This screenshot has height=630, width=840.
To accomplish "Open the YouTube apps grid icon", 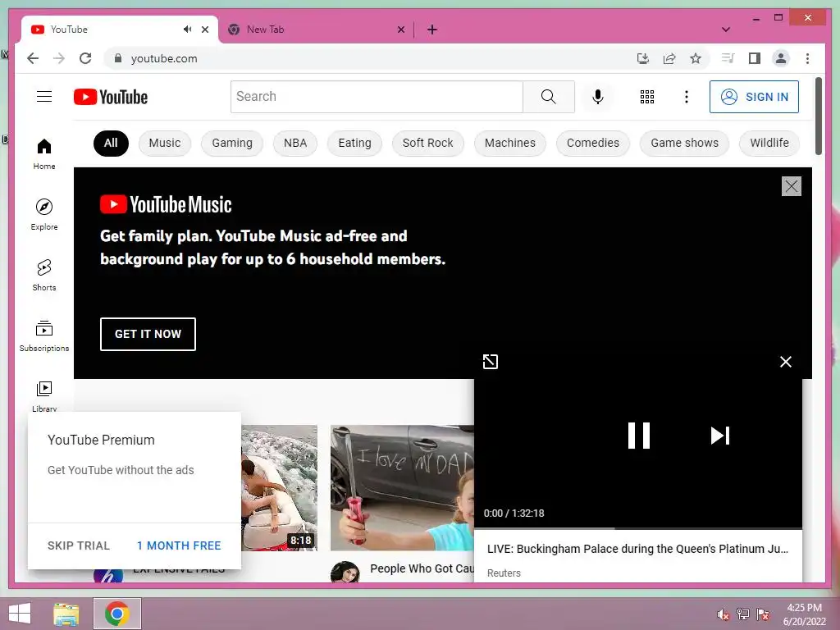I will [647, 97].
